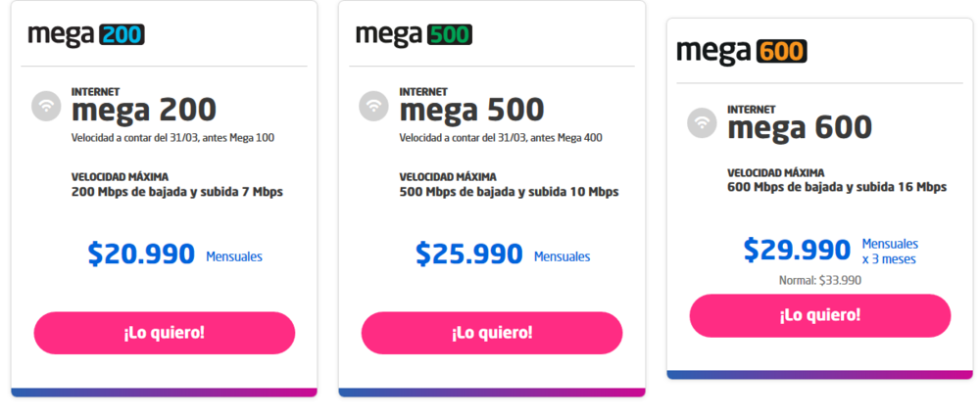Click the 600 Mbps speed description

pyautogui.click(x=837, y=187)
